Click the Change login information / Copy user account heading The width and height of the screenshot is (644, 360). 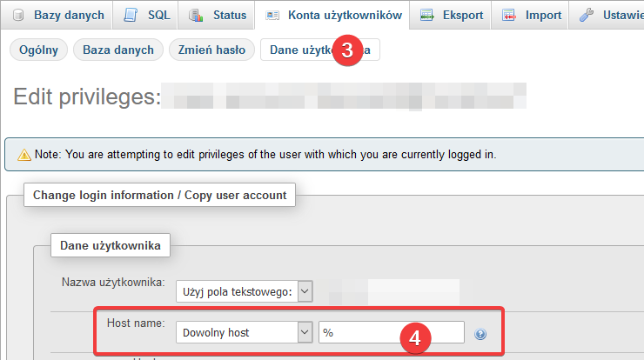point(159,195)
